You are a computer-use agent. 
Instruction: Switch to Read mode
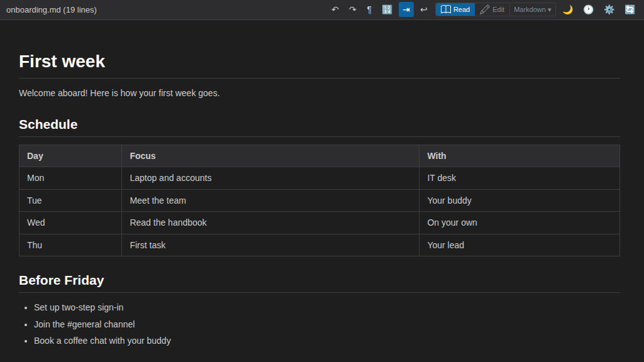pos(455,9)
